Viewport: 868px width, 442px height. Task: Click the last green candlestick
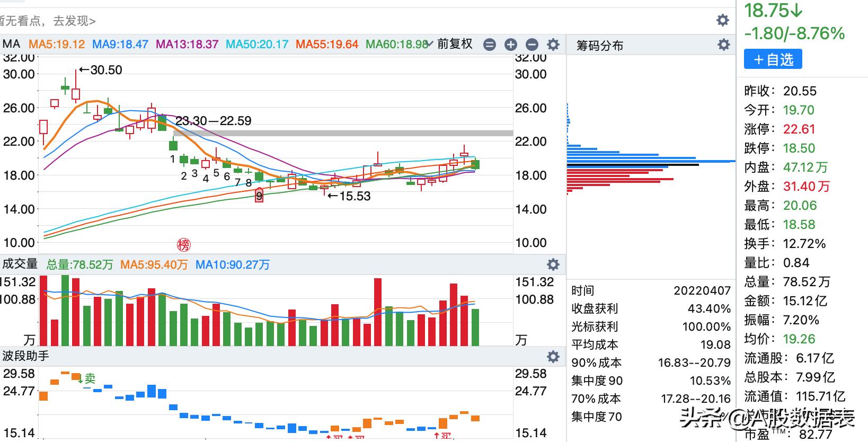[x=475, y=164]
